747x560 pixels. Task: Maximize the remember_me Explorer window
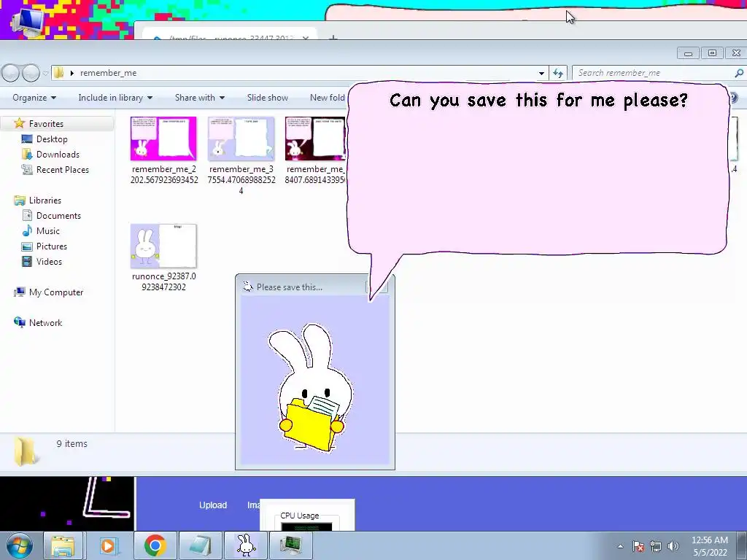point(712,52)
